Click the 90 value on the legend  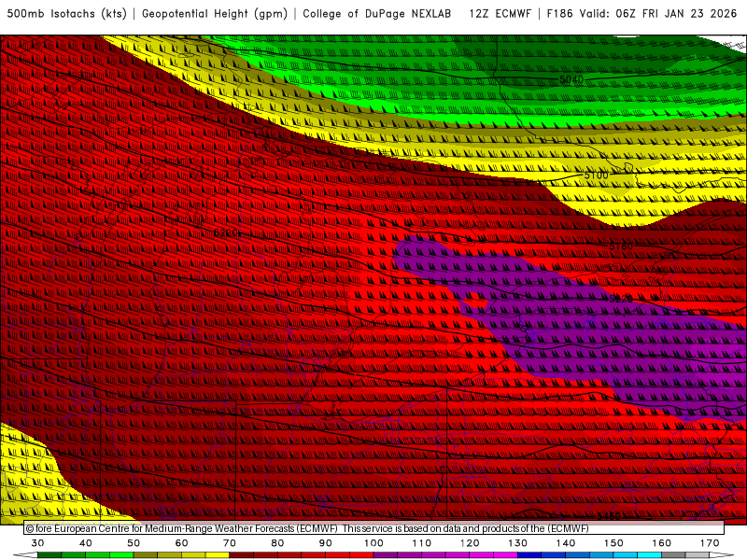coord(325,543)
